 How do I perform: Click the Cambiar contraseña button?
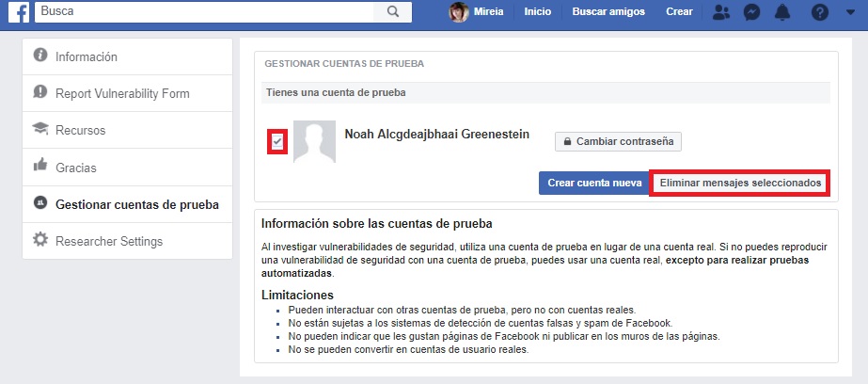pos(619,141)
